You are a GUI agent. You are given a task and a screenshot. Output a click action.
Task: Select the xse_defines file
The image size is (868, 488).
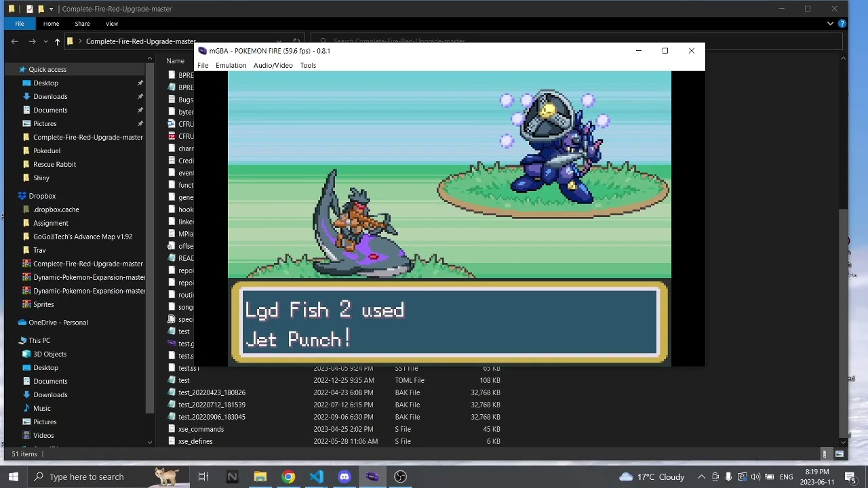pos(195,441)
